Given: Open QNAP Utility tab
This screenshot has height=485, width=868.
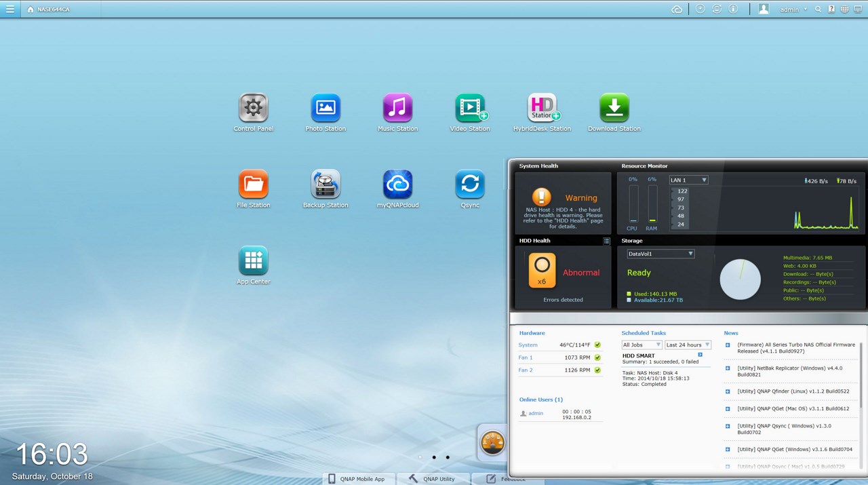Looking at the screenshot, I should [433, 478].
